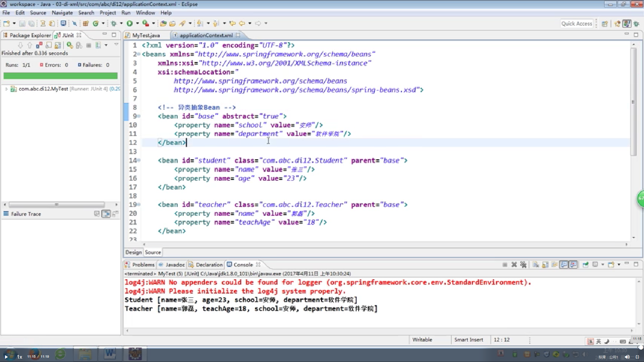Click Remove Launch X icon in Console
Image resolution: width=644 pixels, height=362 pixels.
point(514,265)
